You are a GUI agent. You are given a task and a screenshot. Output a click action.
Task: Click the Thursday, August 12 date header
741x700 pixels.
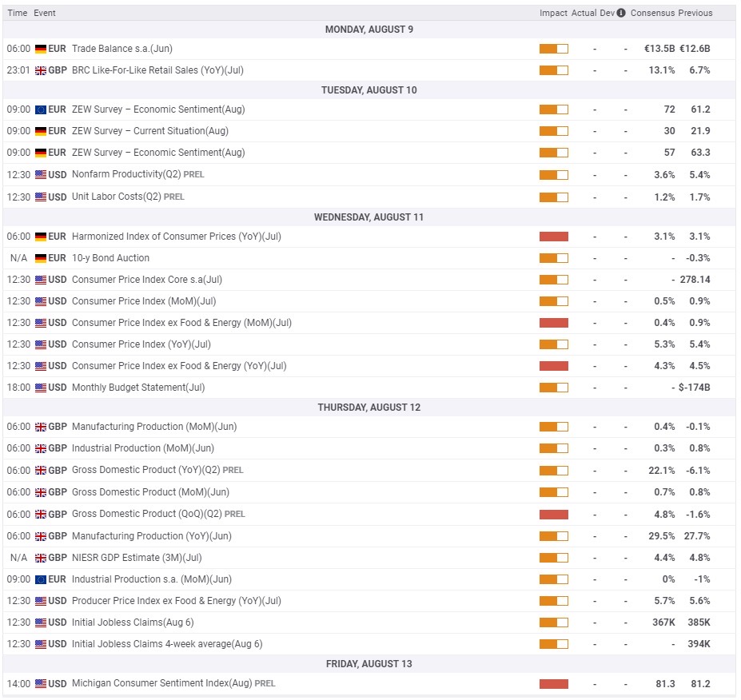(x=369, y=408)
